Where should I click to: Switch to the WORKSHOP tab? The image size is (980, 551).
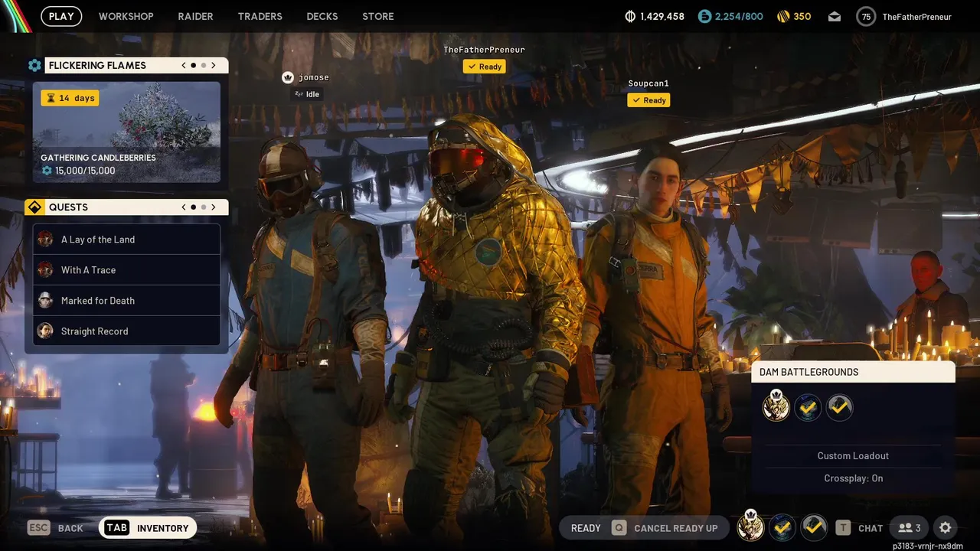pyautogui.click(x=126, y=16)
